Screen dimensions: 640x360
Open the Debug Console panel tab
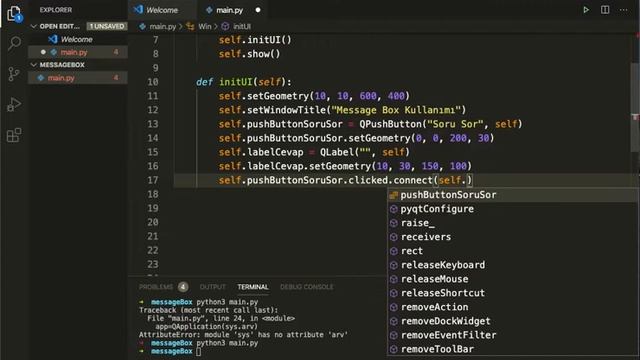pyautogui.click(x=307, y=287)
